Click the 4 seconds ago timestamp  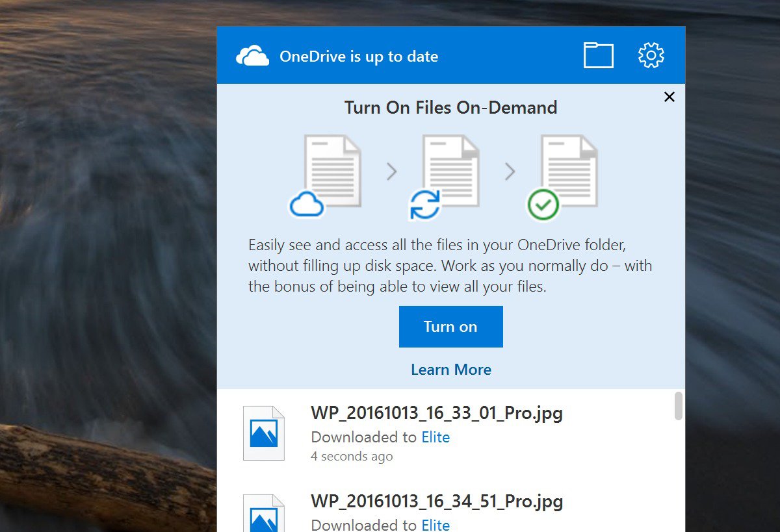(352, 456)
